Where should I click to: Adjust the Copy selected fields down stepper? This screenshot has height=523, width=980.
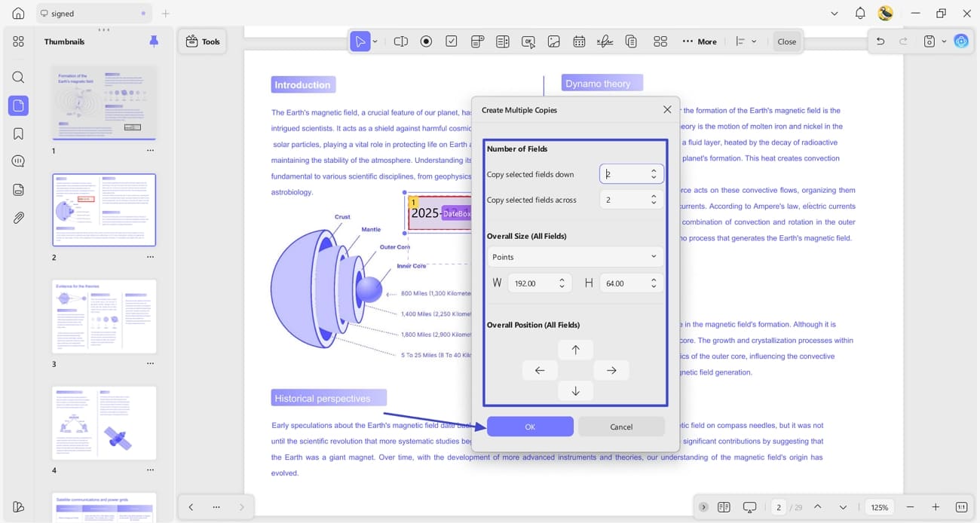[x=654, y=174]
